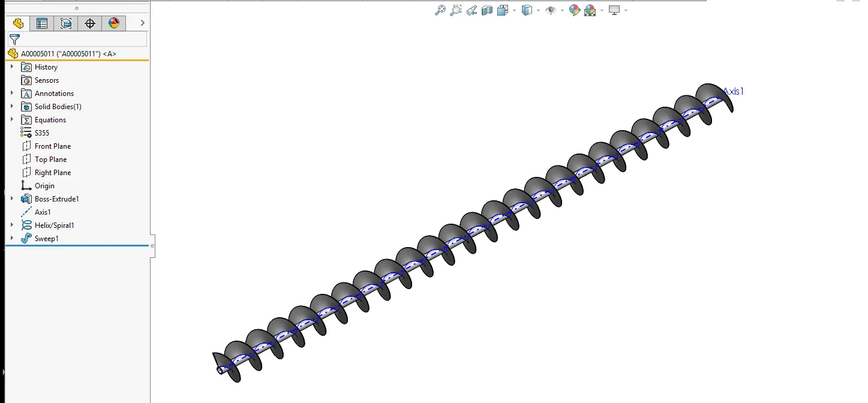868x403 pixels.
Task: Open the View Settings dropdown arrow
Action: (626, 10)
